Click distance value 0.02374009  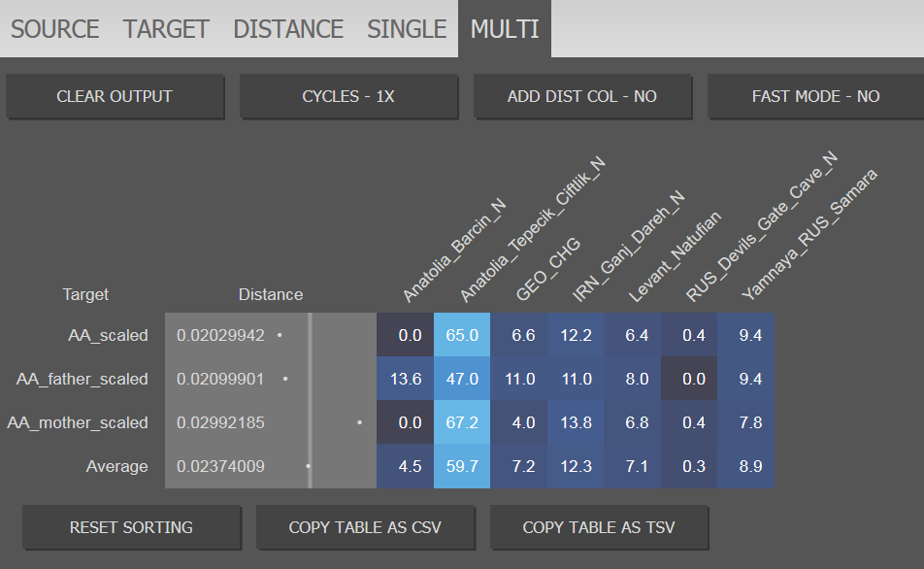[x=220, y=466]
